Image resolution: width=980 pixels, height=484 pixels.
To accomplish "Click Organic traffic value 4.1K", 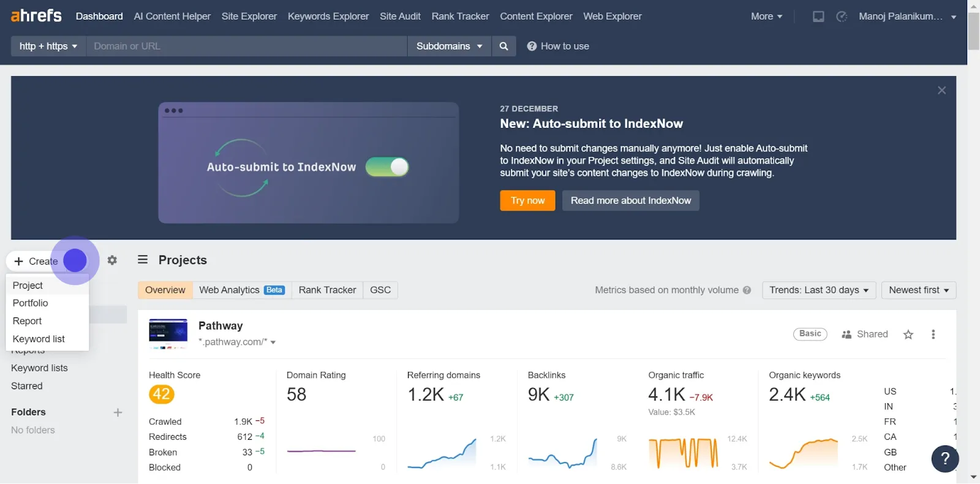I will tap(667, 395).
